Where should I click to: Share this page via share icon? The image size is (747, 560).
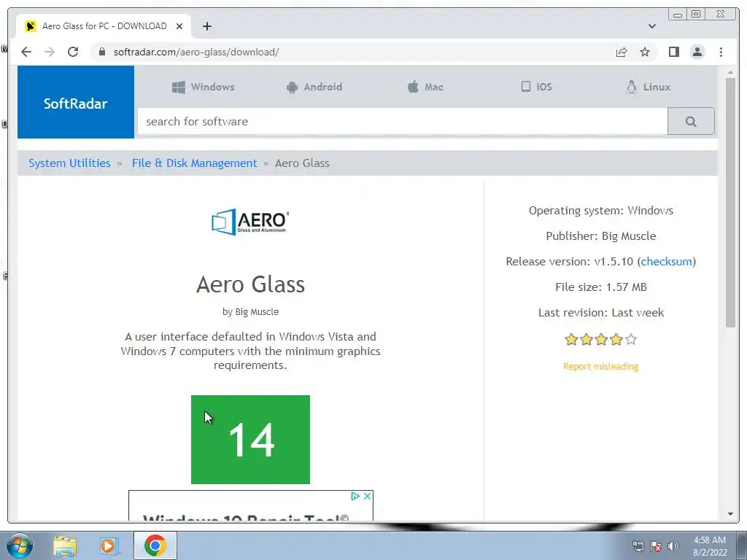point(622,52)
